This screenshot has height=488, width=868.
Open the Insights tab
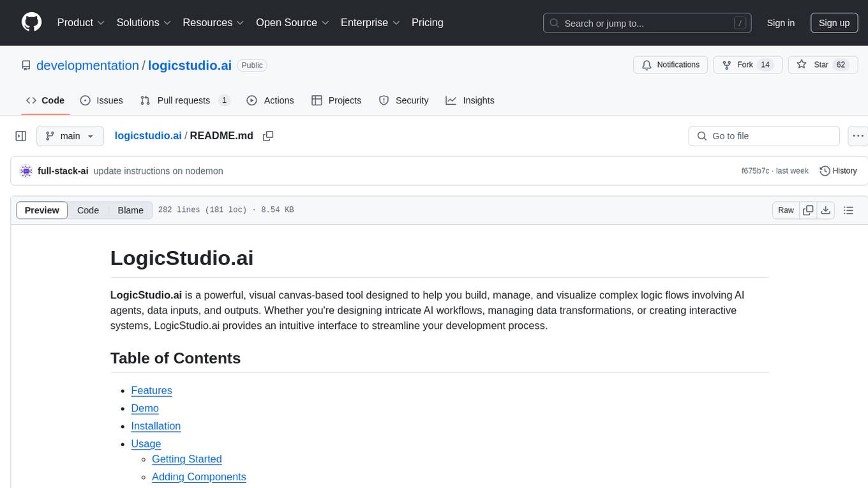tap(470, 100)
